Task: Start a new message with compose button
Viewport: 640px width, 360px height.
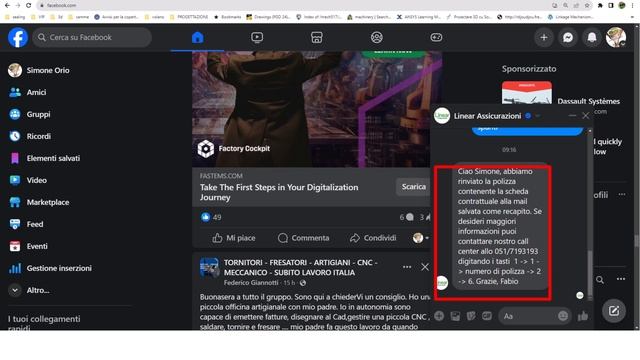Action: pyautogui.click(x=614, y=311)
